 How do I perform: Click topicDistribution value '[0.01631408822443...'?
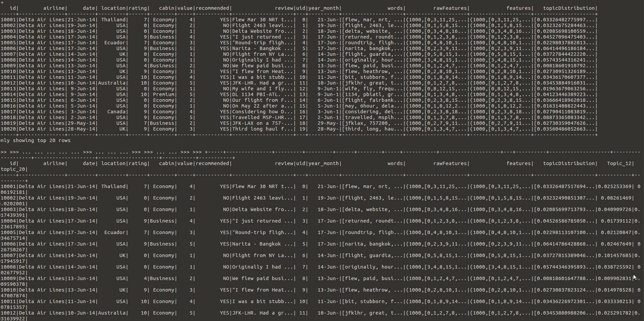pos(565,106)
